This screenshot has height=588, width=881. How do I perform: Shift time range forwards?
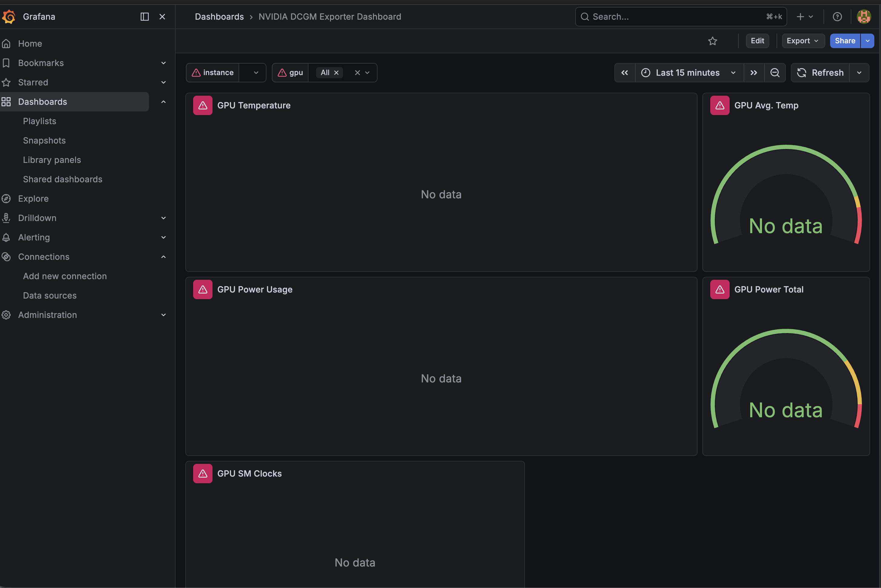pyautogui.click(x=754, y=73)
